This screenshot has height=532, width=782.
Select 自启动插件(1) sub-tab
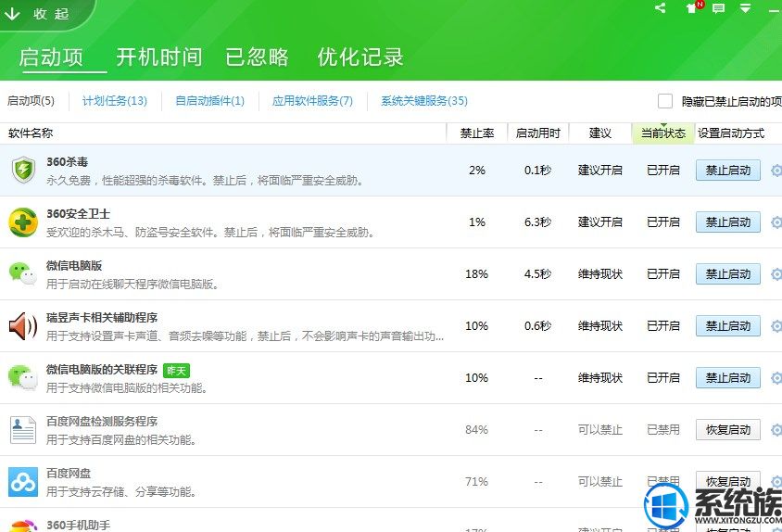coord(210,101)
